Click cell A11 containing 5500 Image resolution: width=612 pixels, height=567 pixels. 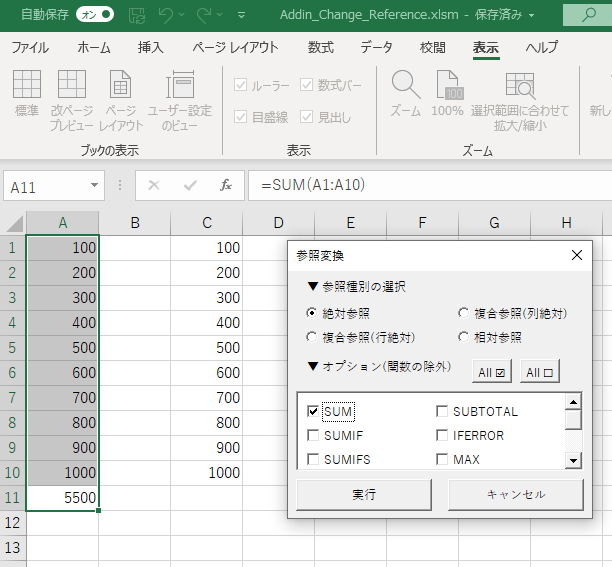click(62, 498)
